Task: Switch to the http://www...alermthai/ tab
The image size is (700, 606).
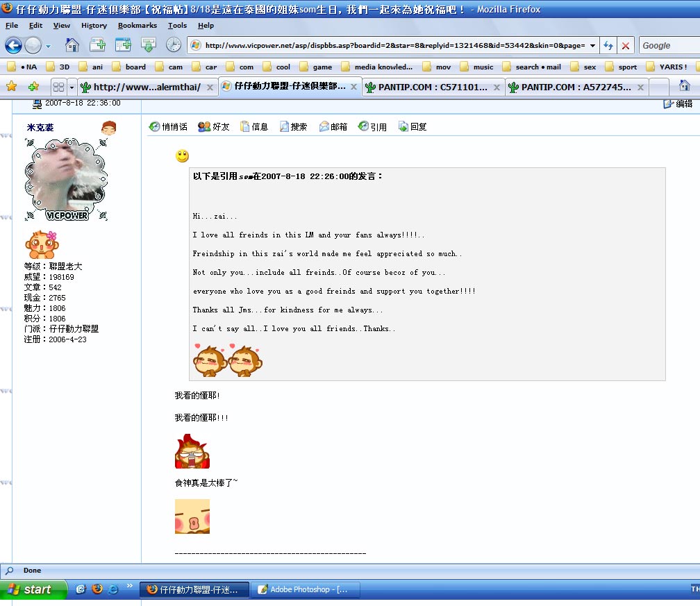Action: (x=147, y=87)
